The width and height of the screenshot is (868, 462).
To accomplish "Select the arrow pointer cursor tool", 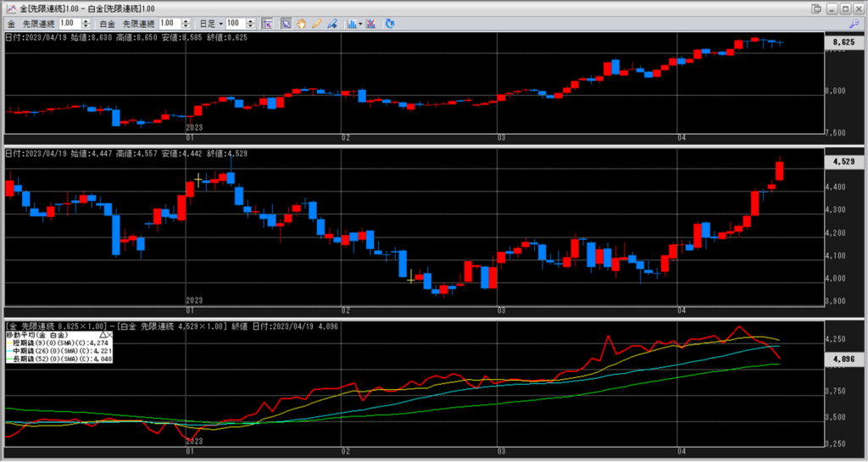I will (x=287, y=23).
